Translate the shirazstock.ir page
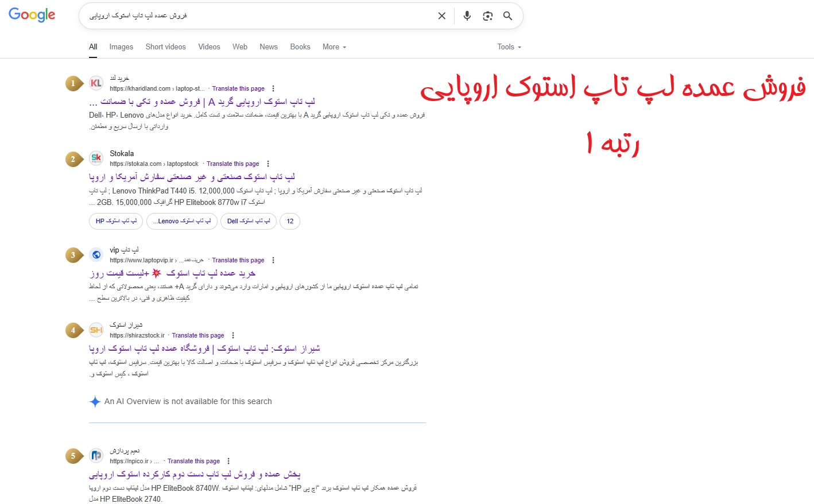The width and height of the screenshot is (814, 504). tap(198, 336)
